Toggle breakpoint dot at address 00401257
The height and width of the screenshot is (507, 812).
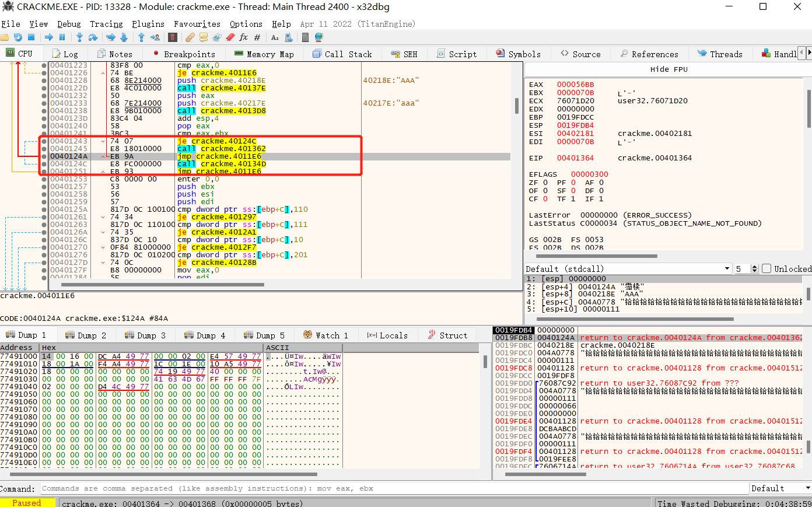(x=44, y=187)
